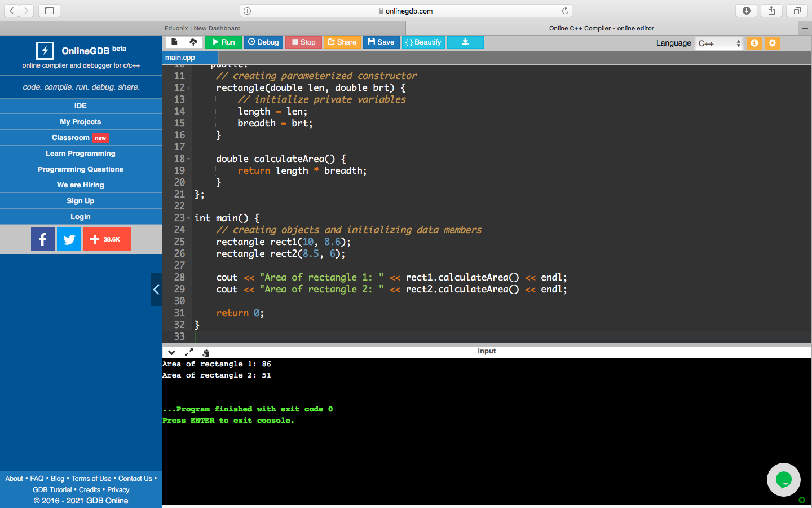Image resolution: width=812 pixels, height=508 pixels.
Task: Share via the Twitter bird icon
Action: 69,239
